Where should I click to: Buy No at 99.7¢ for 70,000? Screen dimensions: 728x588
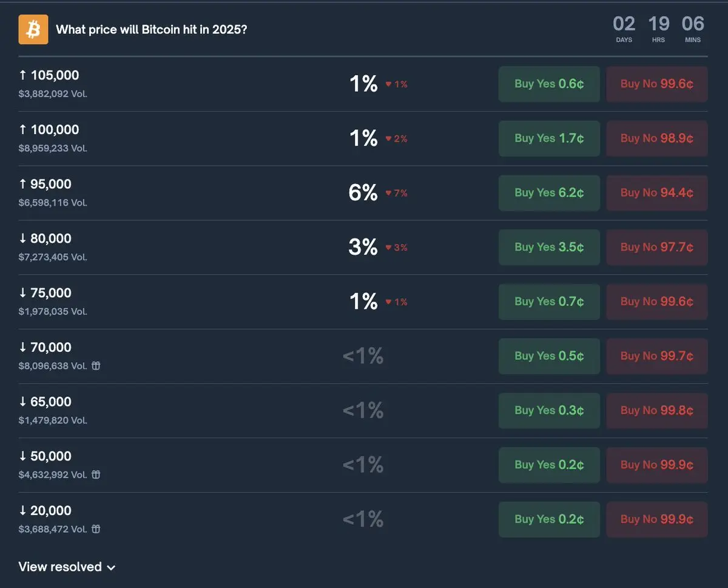tap(656, 356)
